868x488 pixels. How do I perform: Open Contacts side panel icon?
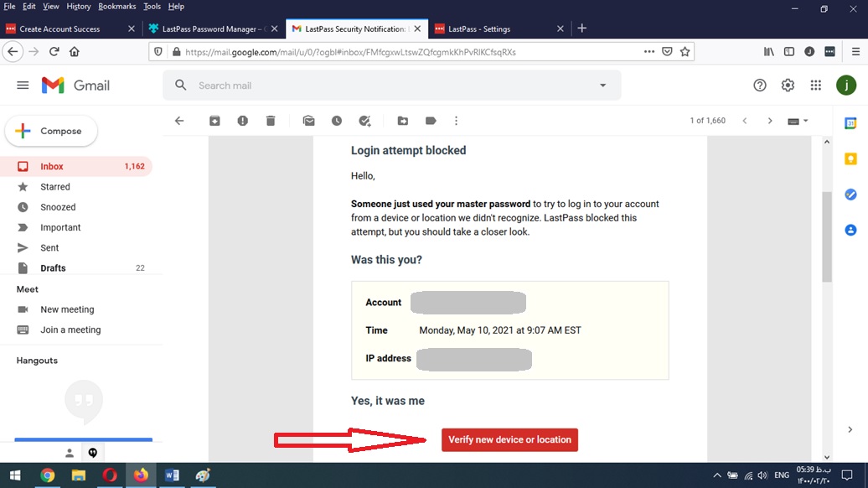[x=851, y=230]
